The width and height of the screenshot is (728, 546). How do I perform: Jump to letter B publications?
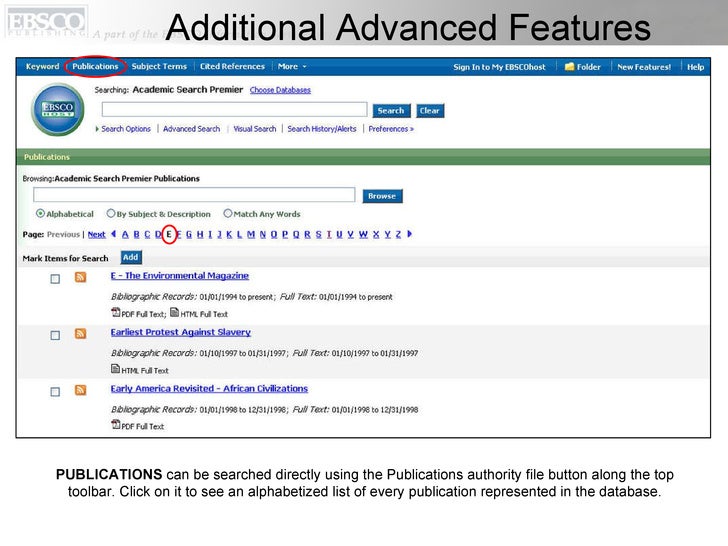(x=136, y=234)
